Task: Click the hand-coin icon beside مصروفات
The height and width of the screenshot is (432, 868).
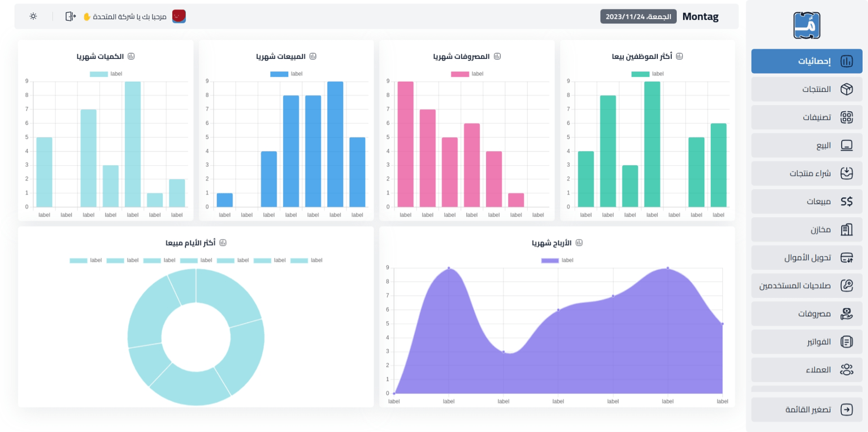Action: 847,313
